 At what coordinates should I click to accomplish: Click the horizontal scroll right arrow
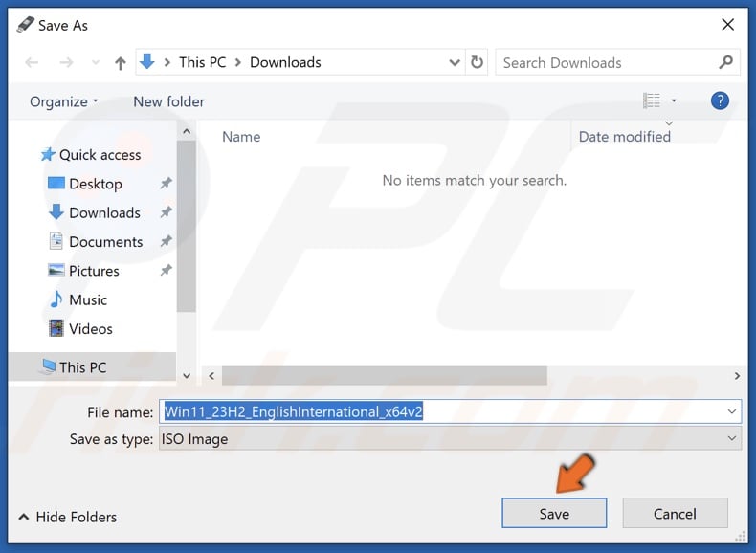click(x=737, y=376)
